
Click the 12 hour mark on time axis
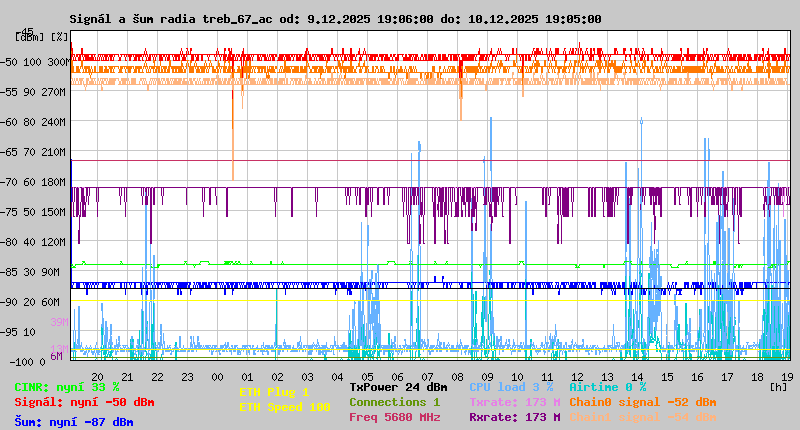point(577,377)
